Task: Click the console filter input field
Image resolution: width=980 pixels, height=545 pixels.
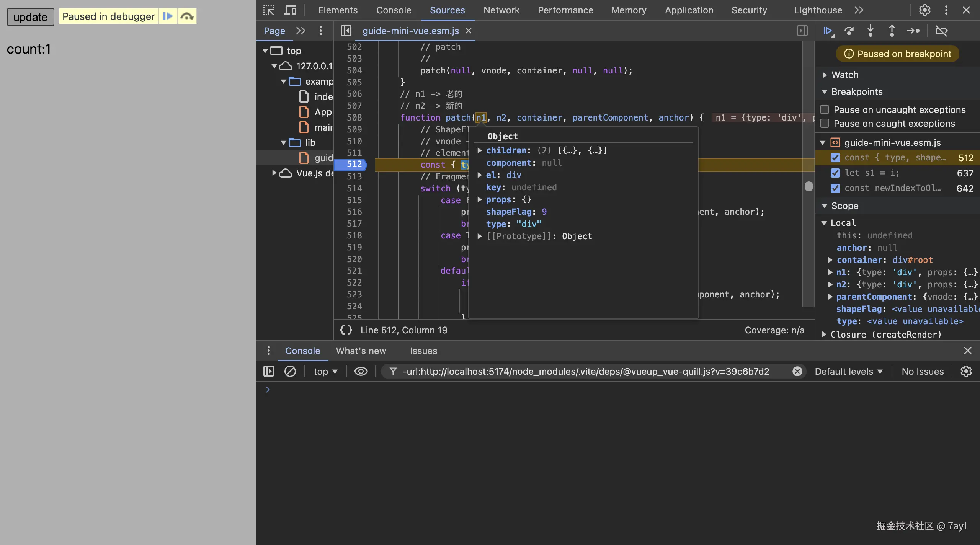Action: (x=586, y=371)
